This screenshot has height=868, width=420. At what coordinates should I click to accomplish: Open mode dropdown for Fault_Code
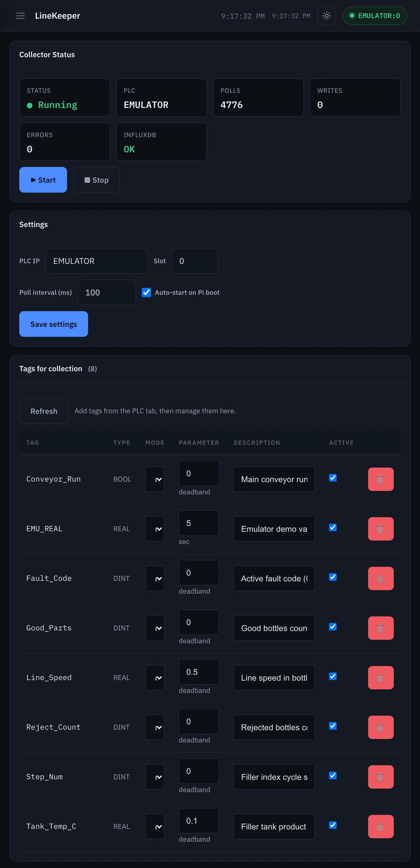(x=155, y=578)
